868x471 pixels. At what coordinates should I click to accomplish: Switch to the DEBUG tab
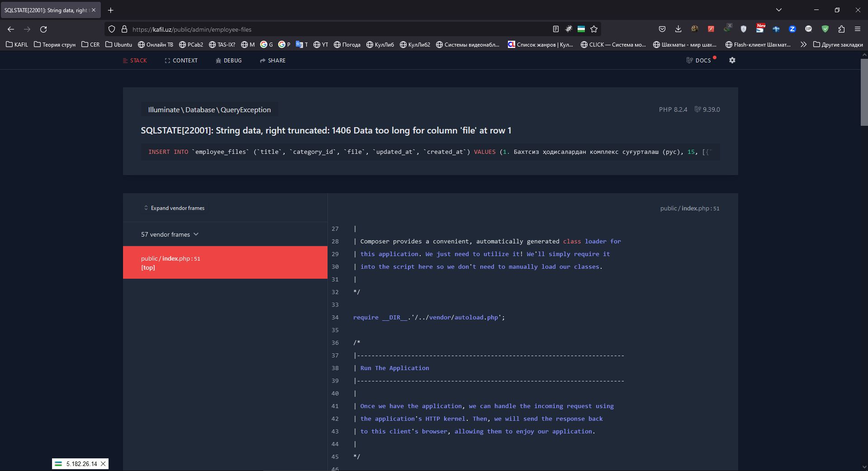click(228, 61)
